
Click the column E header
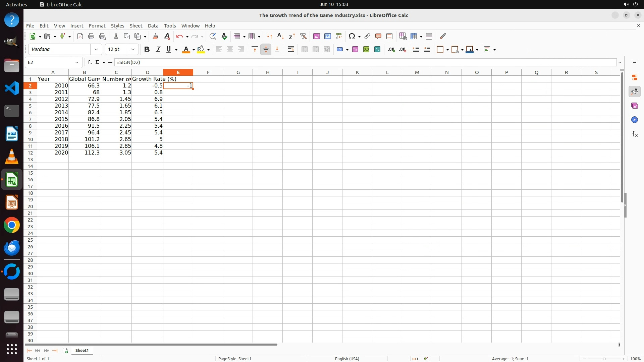pos(178,72)
